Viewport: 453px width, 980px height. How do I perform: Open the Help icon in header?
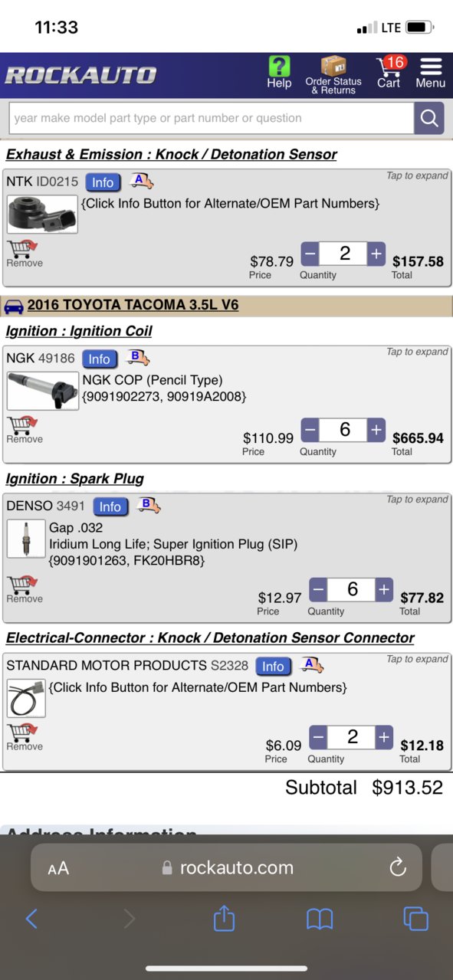click(279, 73)
